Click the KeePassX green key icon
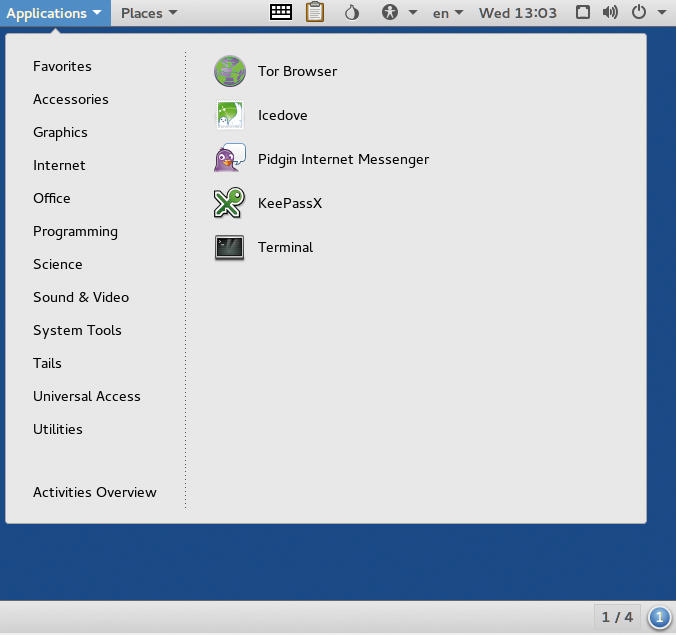The image size is (676, 635). click(229, 203)
